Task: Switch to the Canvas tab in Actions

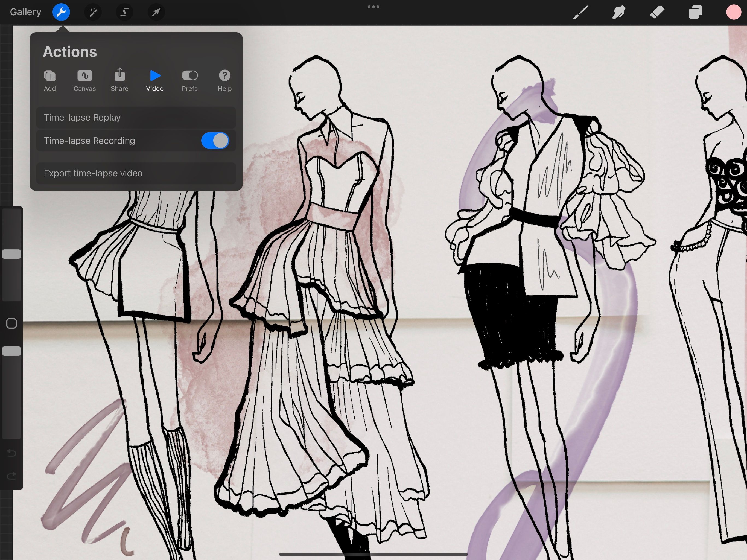Action: pyautogui.click(x=84, y=81)
